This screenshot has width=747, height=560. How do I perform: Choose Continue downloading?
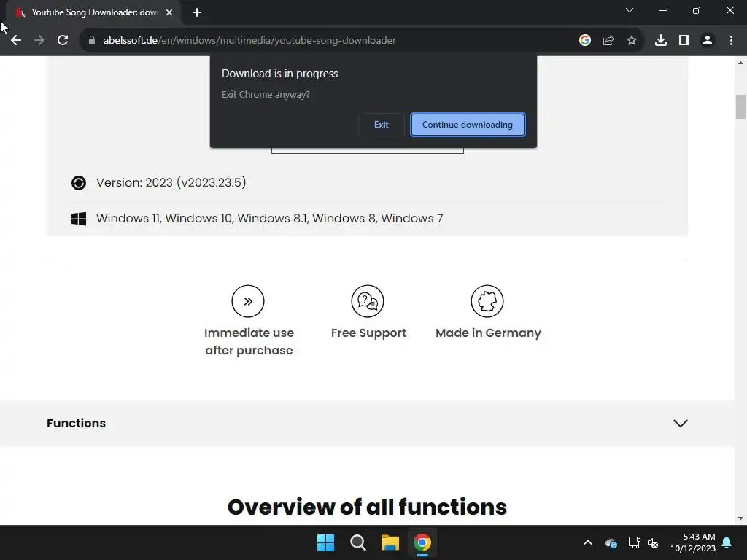pyautogui.click(x=468, y=125)
